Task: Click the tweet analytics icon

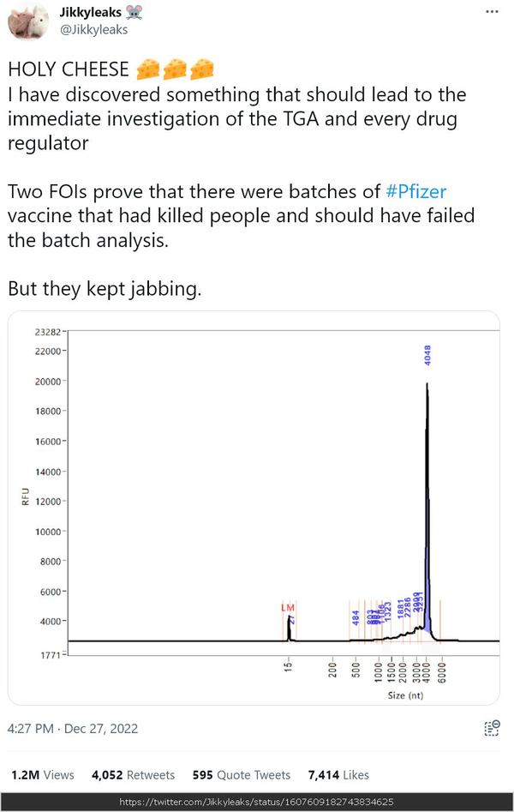Action: pos(493,727)
